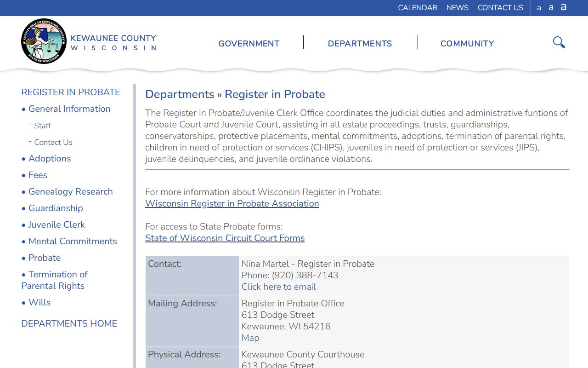The width and height of the screenshot is (588, 368).
Task: Open the Wills sidebar link
Action: pyautogui.click(x=40, y=303)
